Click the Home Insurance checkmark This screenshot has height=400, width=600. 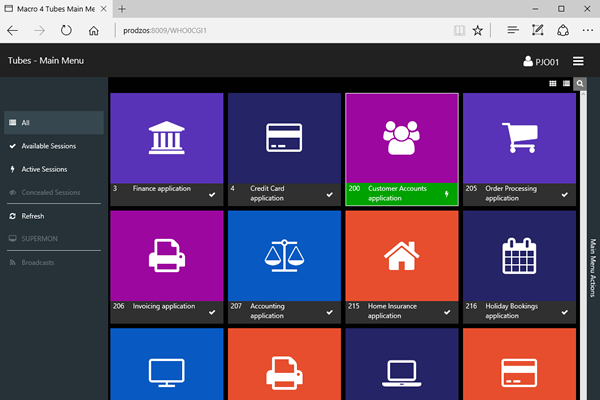click(447, 312)
